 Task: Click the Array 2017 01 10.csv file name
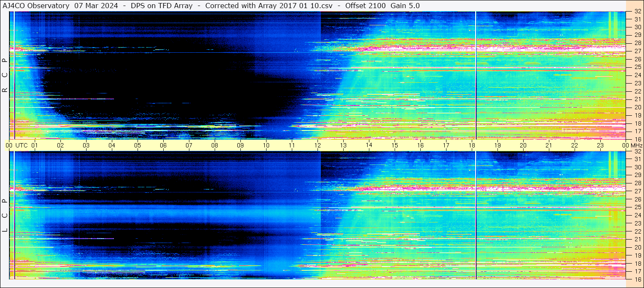tap(300, 6)
